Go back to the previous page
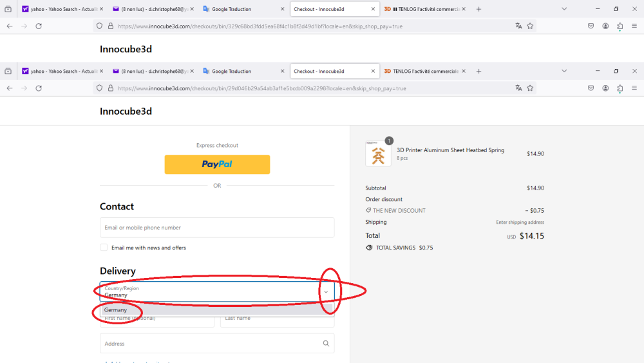The image size is (644, 363). pyautogui.click(x=9, y=88)
